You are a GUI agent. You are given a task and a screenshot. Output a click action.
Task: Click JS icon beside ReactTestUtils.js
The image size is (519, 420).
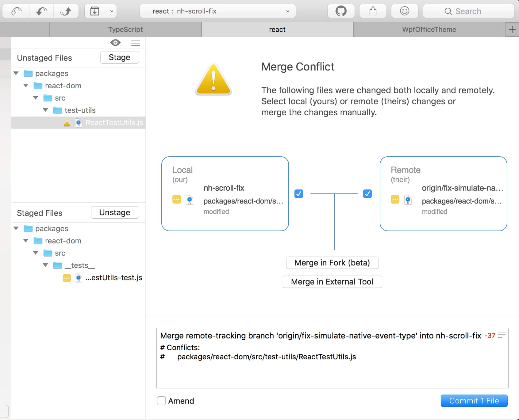[x=79, y=123]
